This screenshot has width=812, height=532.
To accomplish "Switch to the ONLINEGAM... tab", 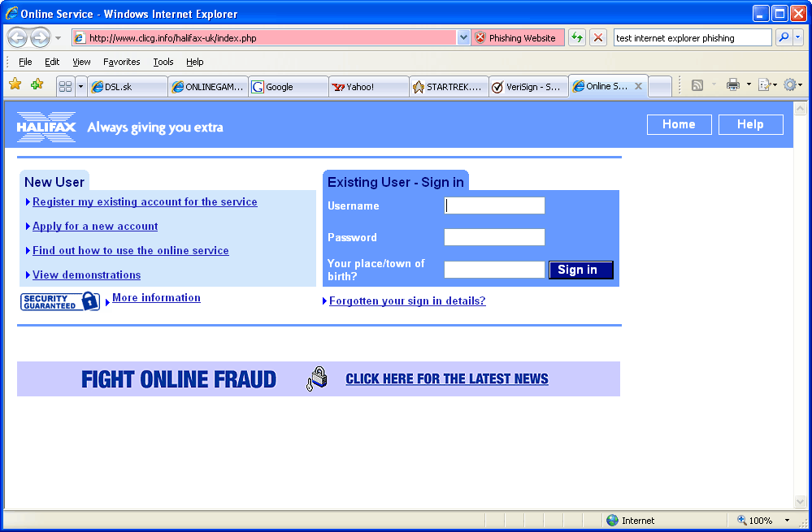I will tap(208, 86).
